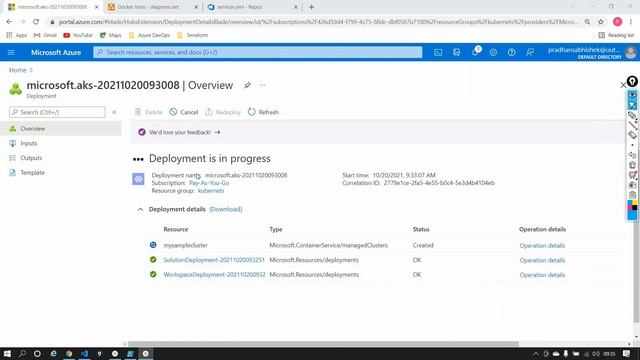Open the Help question mark icon
Screen dimensions: 640x360
coord(511,52)
